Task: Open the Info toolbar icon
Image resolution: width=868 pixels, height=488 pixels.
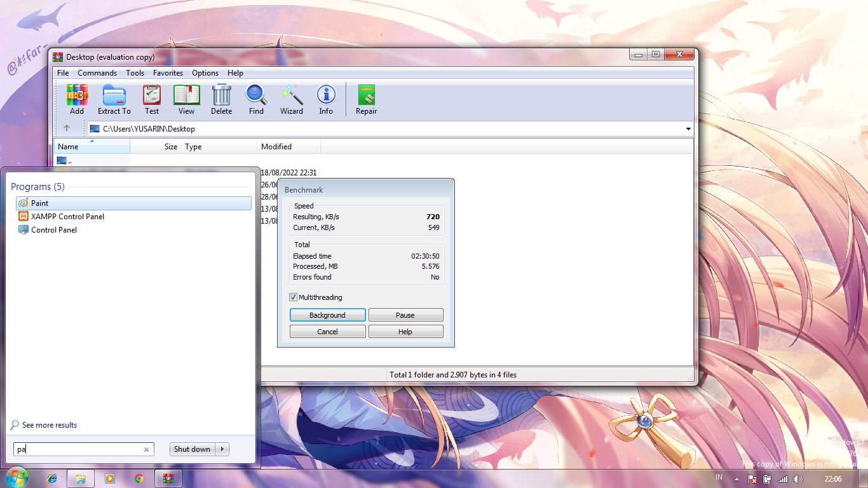Action: click(326, 100)
